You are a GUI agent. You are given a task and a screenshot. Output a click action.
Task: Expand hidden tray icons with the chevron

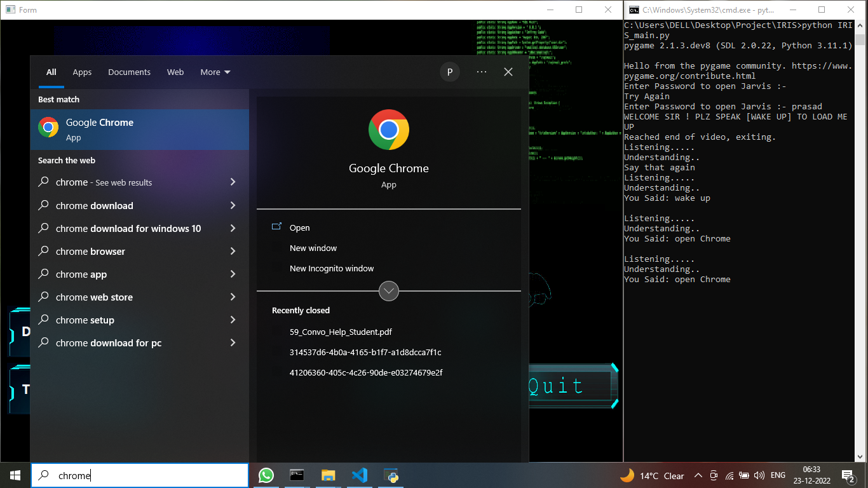click(x=698, y=475)
